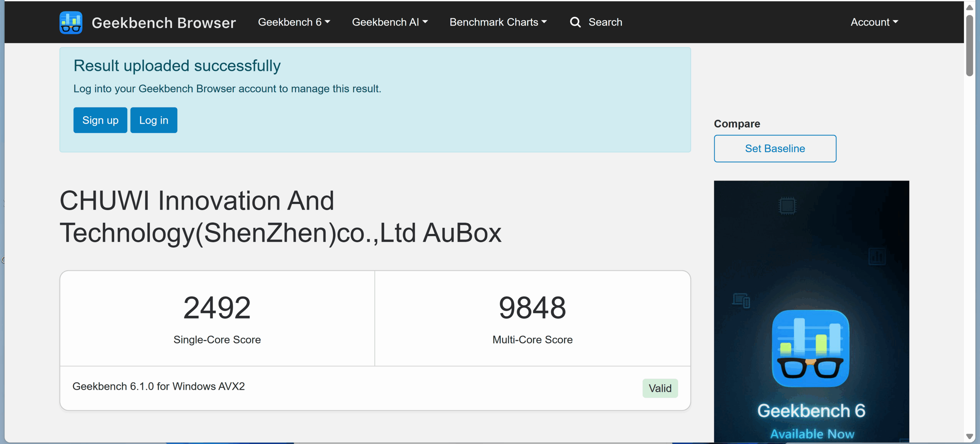Click the Sign up button
This screenshot has width=980, height=444.
[x=100, y=120]
